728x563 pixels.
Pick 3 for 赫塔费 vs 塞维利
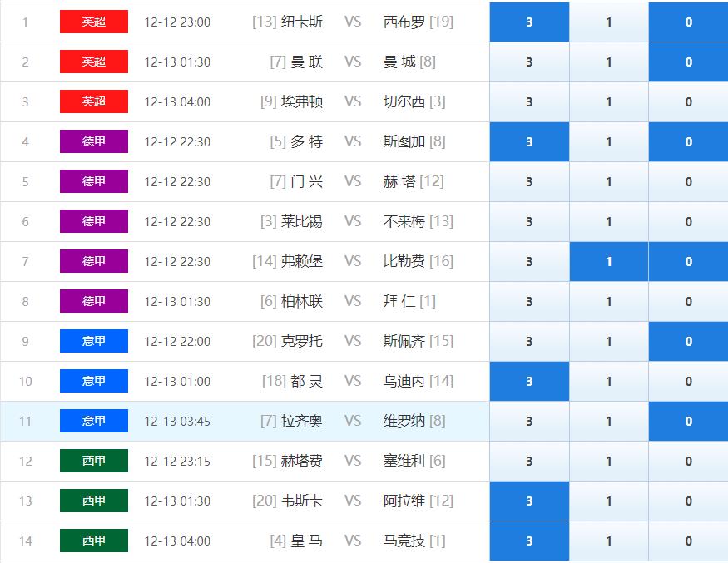529,461
